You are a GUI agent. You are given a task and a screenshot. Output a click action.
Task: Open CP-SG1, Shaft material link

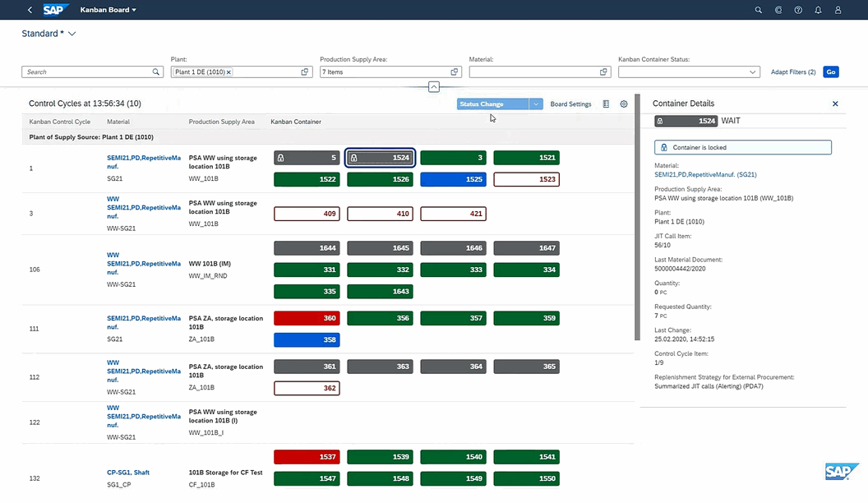pos(128,473)
